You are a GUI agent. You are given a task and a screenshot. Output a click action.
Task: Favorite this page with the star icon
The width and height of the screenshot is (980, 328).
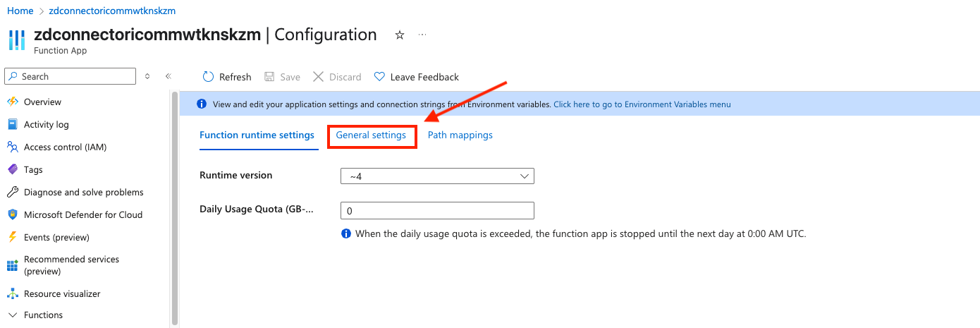(x=400, y=35)
